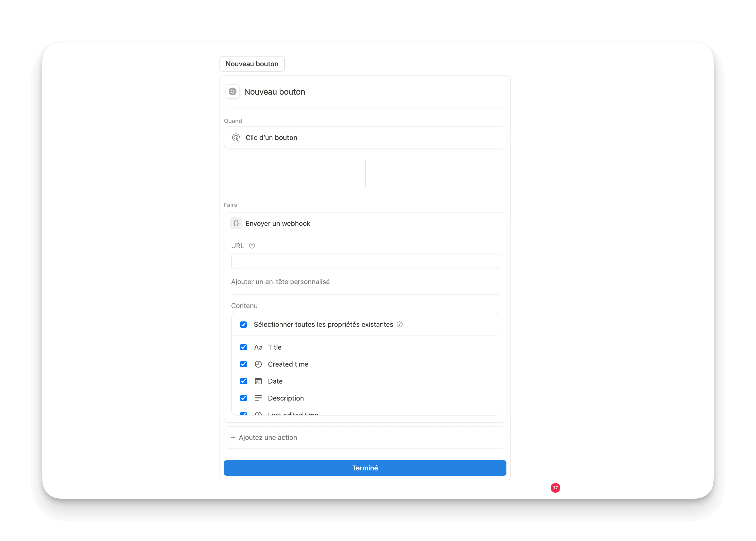This screenshot has width=756, height=541.
Task: Select the clock icon beside Created time
Action: coord(258,364)
